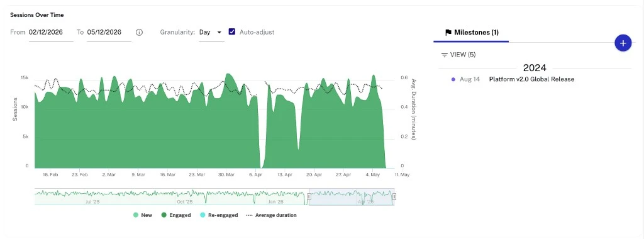The height and width of the screenshot is (239, 644).
Task: Open the Platform v2.0 Global Release milestone
Action: pyautogui.click(x=531, y=79)
